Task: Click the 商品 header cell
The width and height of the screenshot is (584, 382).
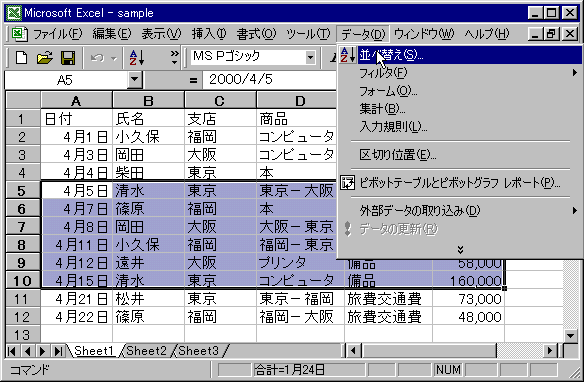Action: (x=296, y=119)
